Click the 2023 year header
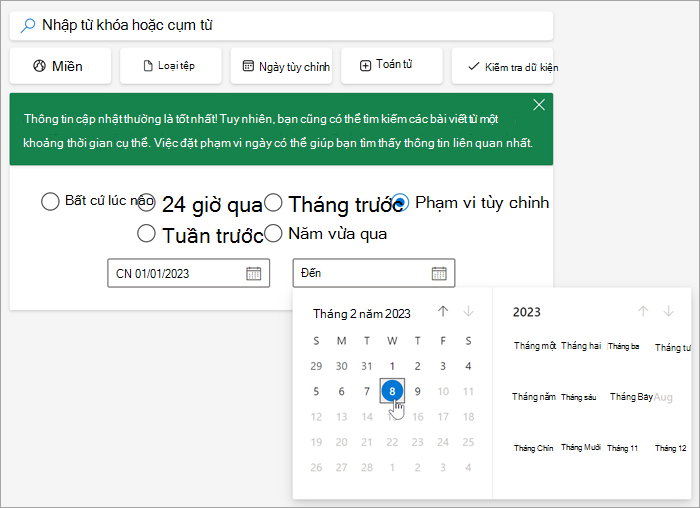Image resolution: width=700 pixels, height=508 pixels. point(527,312)
